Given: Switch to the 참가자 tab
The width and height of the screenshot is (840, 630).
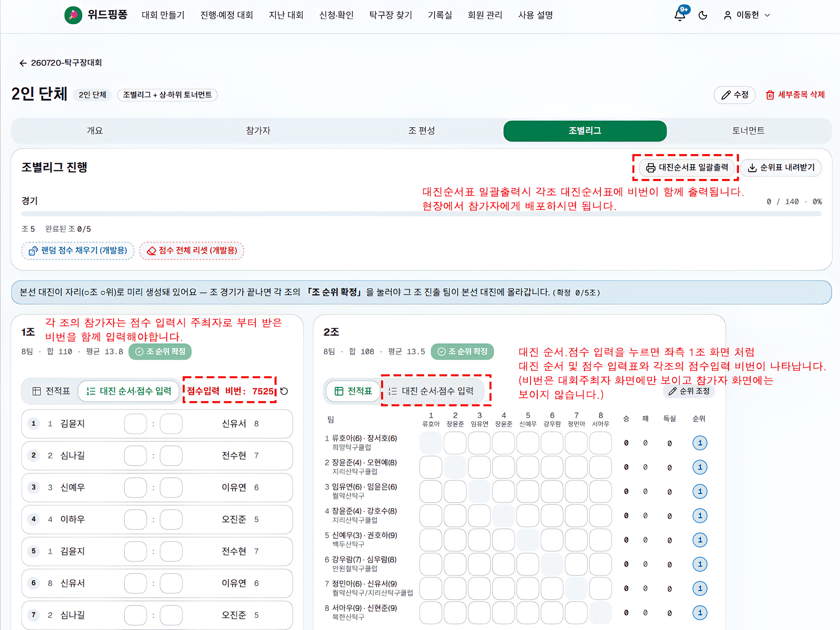Looking at the screenshot, I should (x=258, y=131).
